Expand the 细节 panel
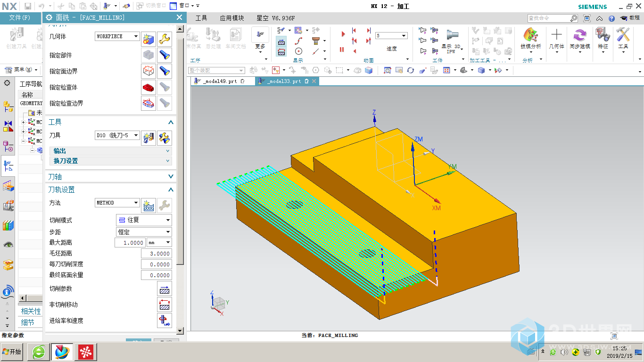Image resolution: width=644 pixels, height=362 pixels. point(28,322)
